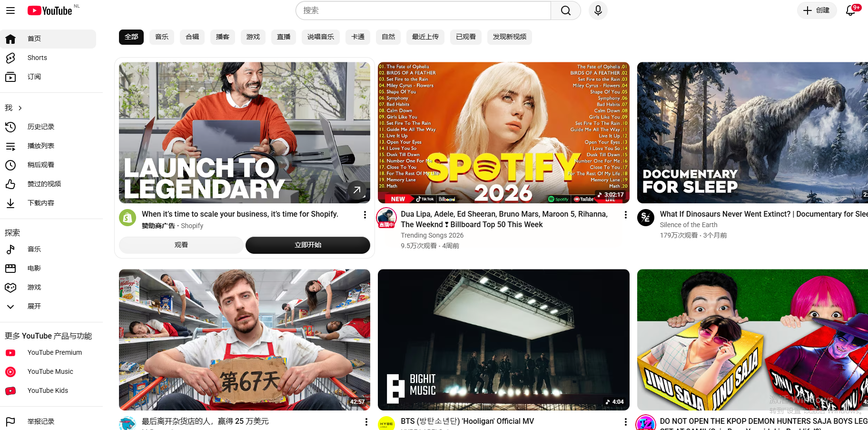Open Shorts in the sidebar

[x=37, y=58]
